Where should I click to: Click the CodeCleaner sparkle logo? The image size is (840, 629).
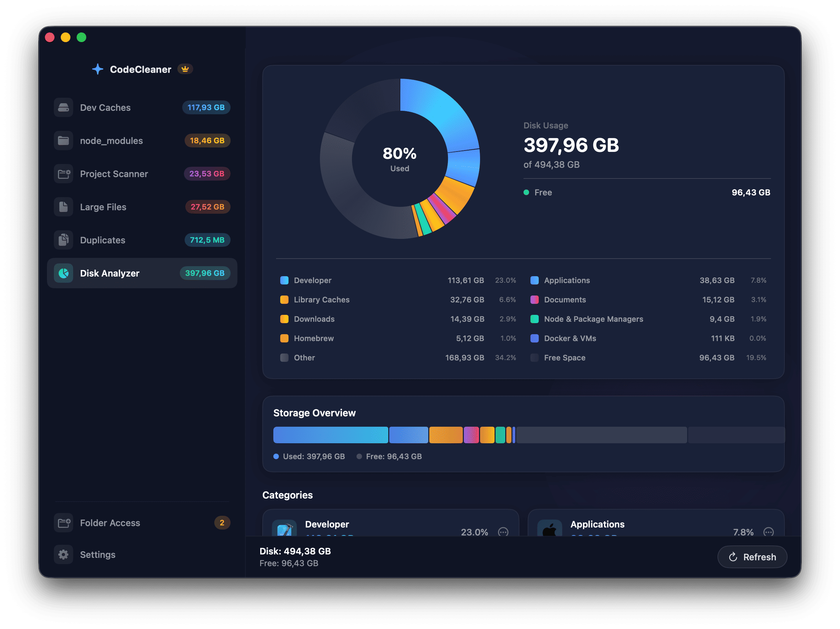pos(98,69)
